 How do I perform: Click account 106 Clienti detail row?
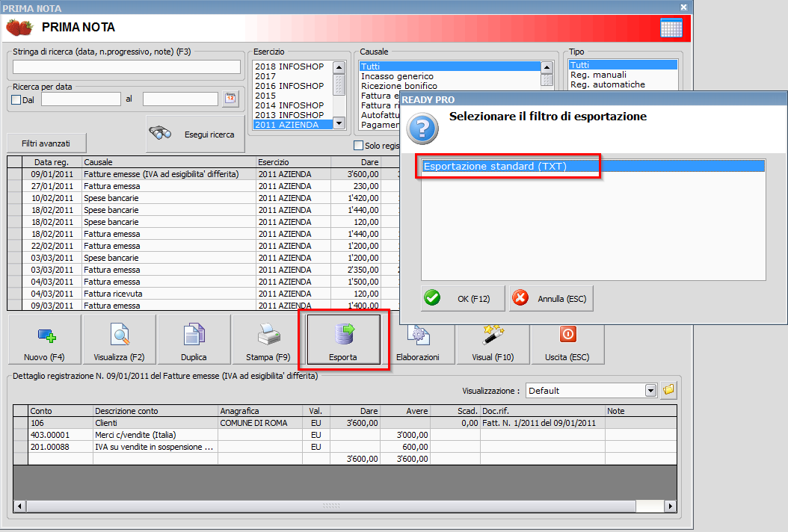click(x=345, y=423)
